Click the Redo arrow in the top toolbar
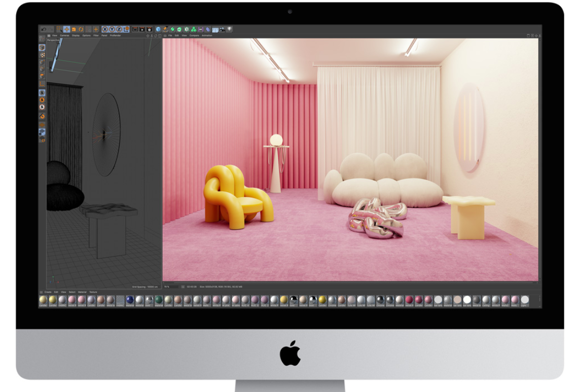This screenshot has height=392, width=579. coord(50,29)
